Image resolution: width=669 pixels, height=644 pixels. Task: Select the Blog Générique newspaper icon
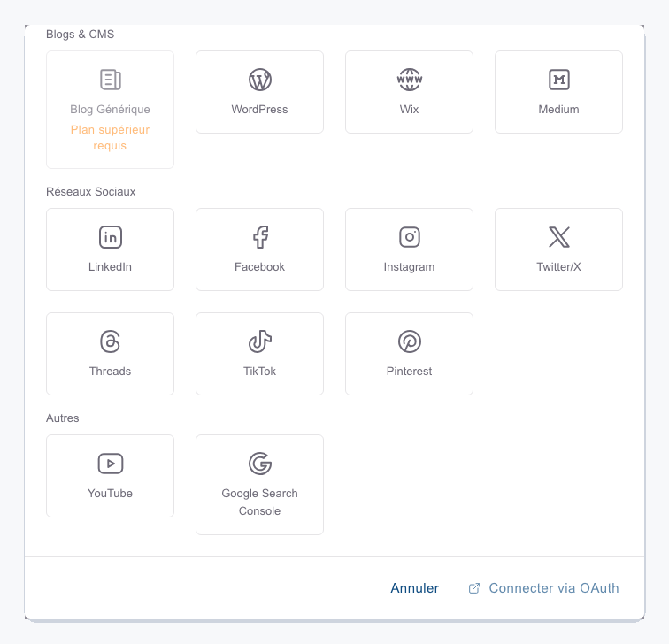[x=111, y=80]
